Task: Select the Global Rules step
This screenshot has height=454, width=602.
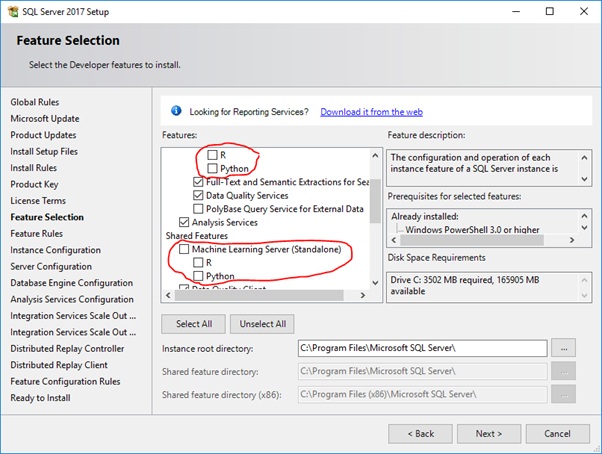Action: coord(35,102)
